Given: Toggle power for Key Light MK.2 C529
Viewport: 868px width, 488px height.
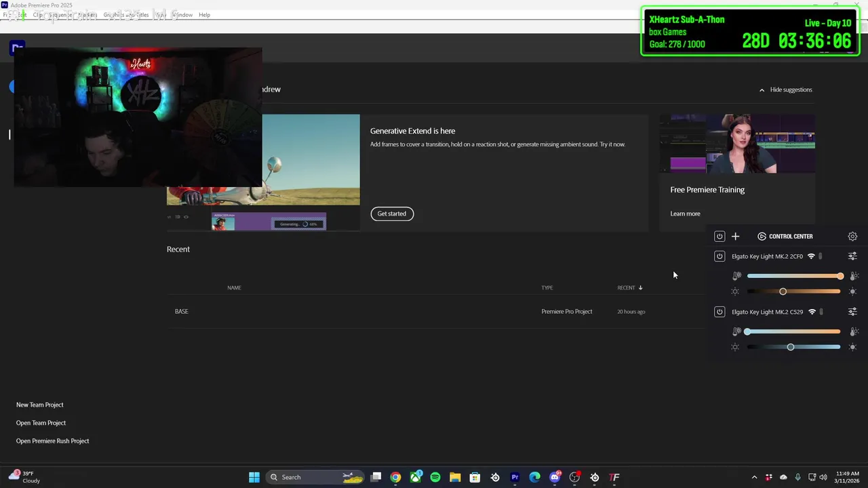Looking at the screenshot, I should coord(719,312).
